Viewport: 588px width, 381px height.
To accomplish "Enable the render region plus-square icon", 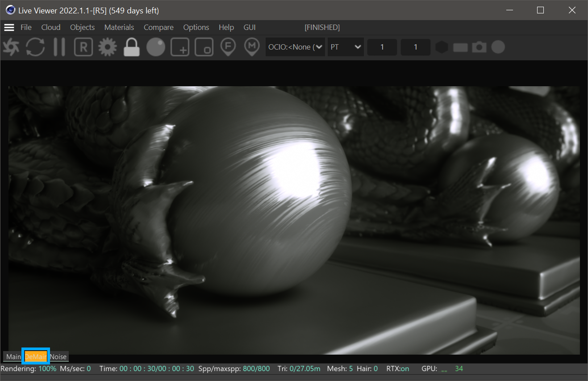I will coord(180,47).
